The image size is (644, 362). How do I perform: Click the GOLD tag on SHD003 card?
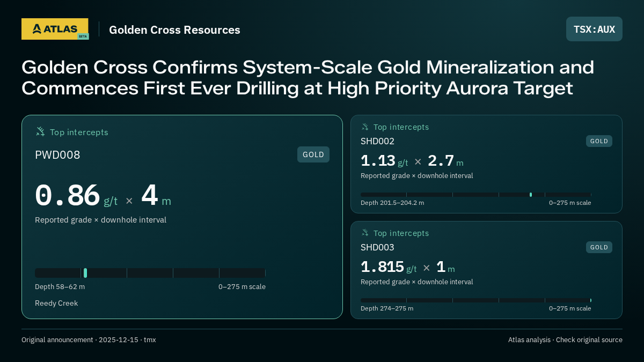pyautogui.click(x=599, y=247)
